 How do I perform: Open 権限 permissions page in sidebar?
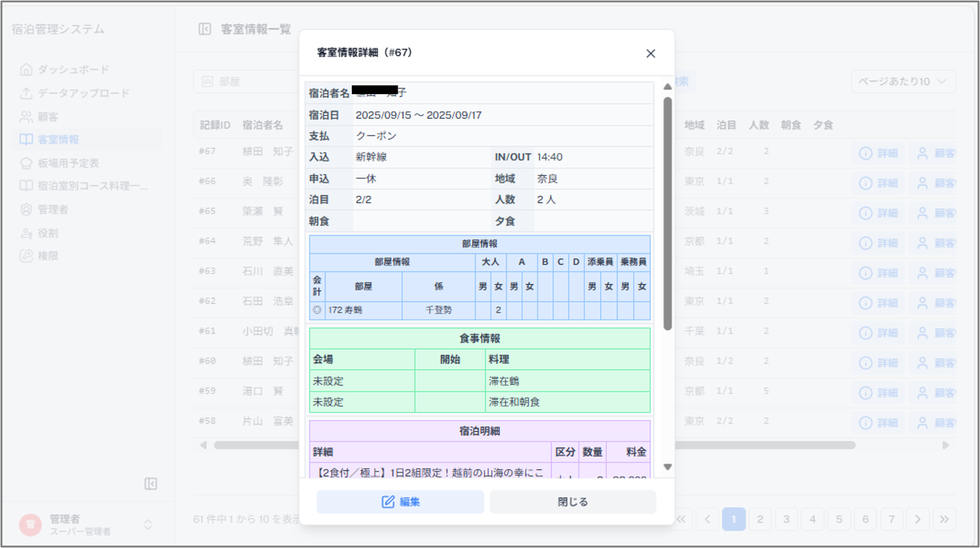click(x=48, y=256)
